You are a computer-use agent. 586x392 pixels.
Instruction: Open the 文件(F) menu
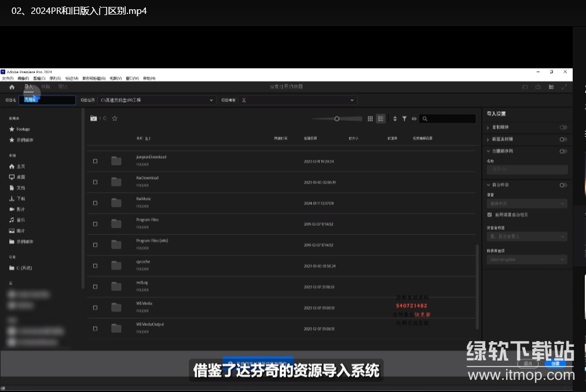(x=8, y=79)
